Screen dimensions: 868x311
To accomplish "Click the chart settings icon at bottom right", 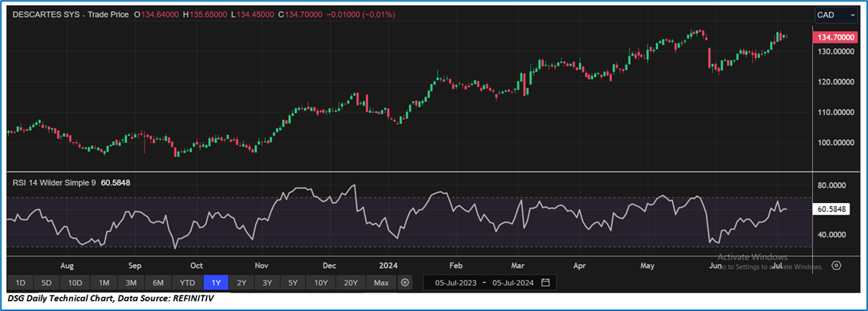I will click(836, 266).
